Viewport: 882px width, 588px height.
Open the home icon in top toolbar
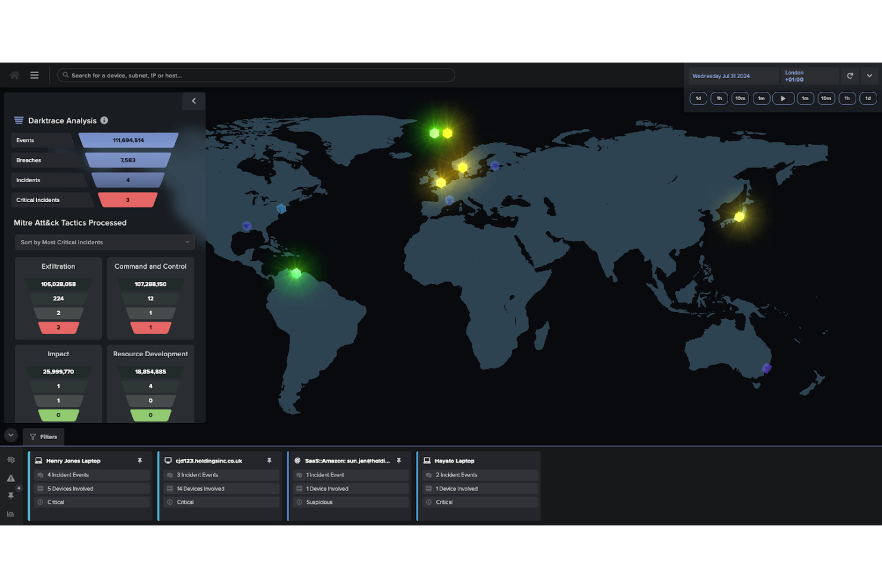13,75
